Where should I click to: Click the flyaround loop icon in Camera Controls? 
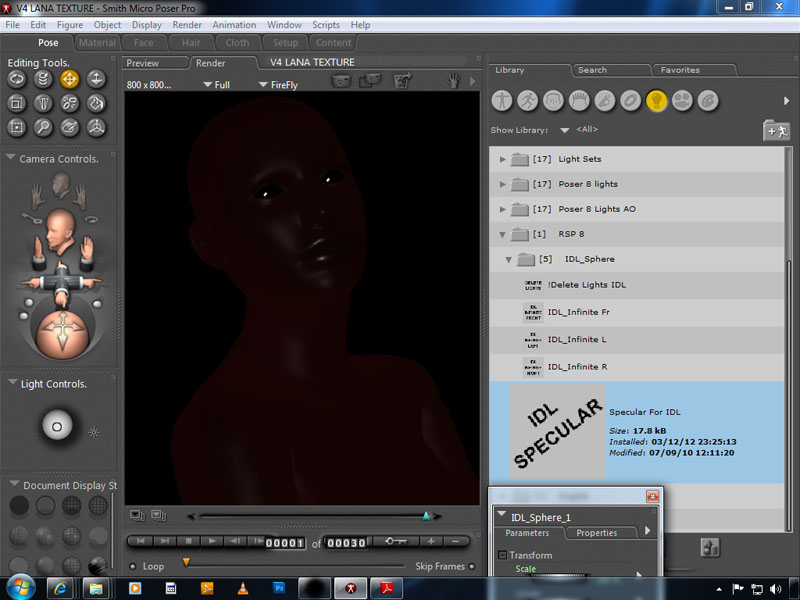point(91,219)
